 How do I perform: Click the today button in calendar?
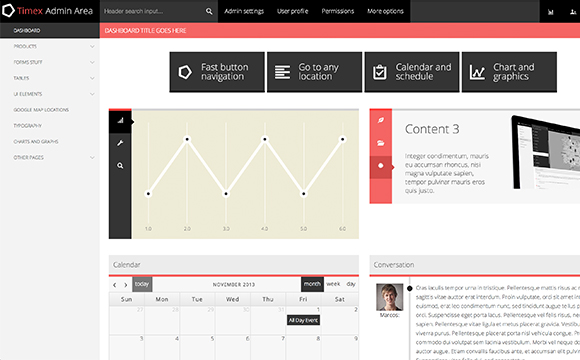pos(142,284)
